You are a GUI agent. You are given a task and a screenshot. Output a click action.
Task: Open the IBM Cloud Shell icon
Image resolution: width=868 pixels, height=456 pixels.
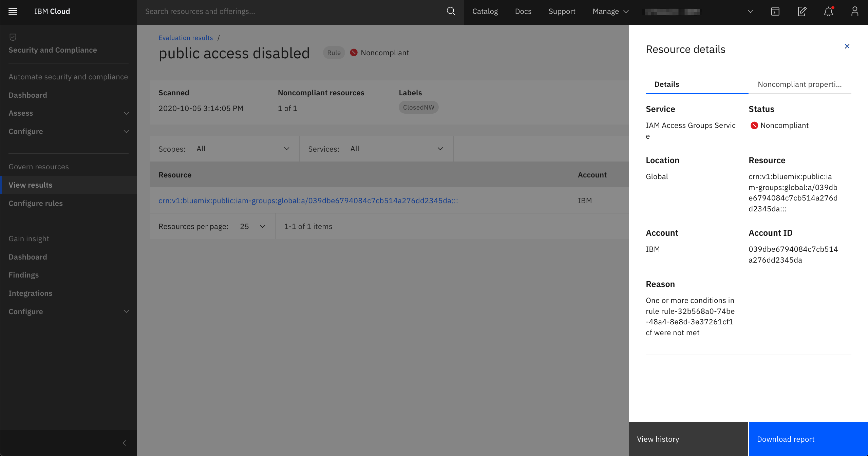click(775, 12)
